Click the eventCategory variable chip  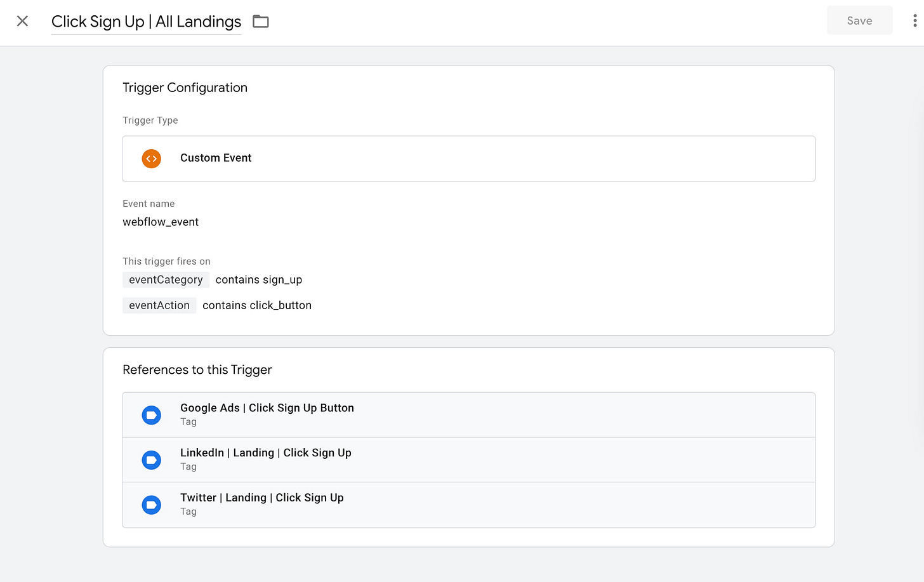166,280
